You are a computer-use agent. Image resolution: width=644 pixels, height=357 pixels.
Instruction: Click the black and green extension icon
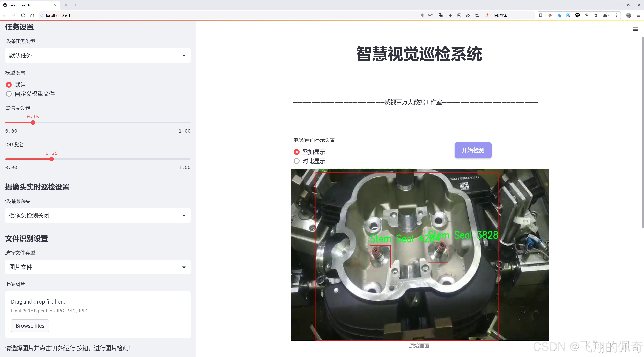[578, 15]
